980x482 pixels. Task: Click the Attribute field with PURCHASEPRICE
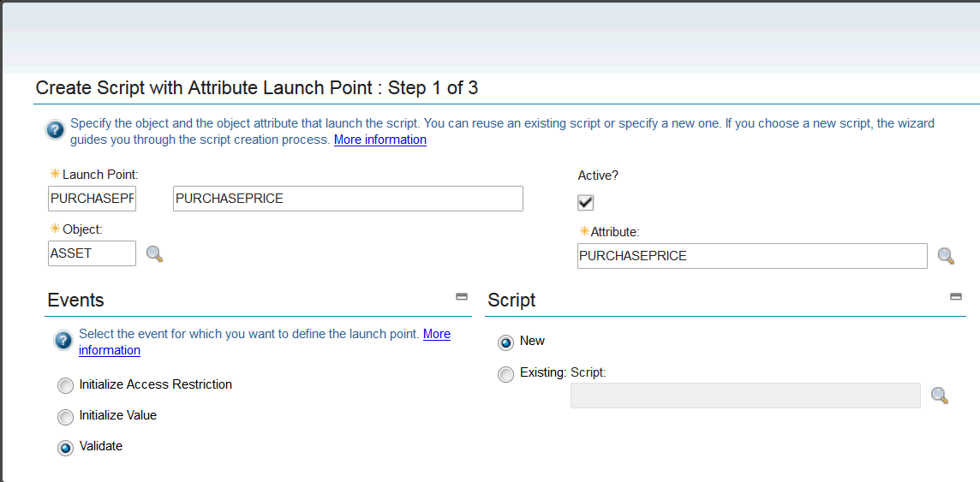click(x=751, y=256)
